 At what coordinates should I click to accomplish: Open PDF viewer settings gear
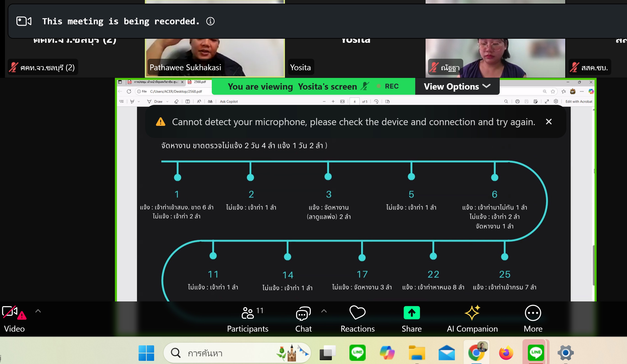click(x=556, y=101)
